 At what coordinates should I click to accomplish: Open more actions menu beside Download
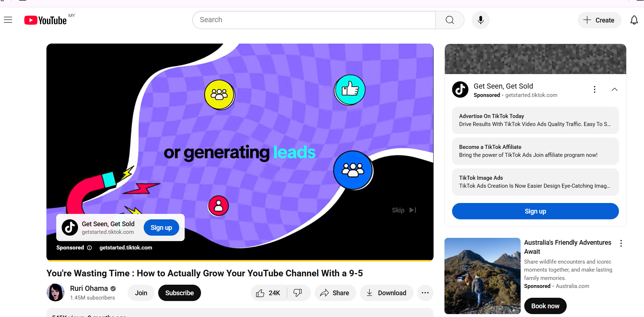425,293
